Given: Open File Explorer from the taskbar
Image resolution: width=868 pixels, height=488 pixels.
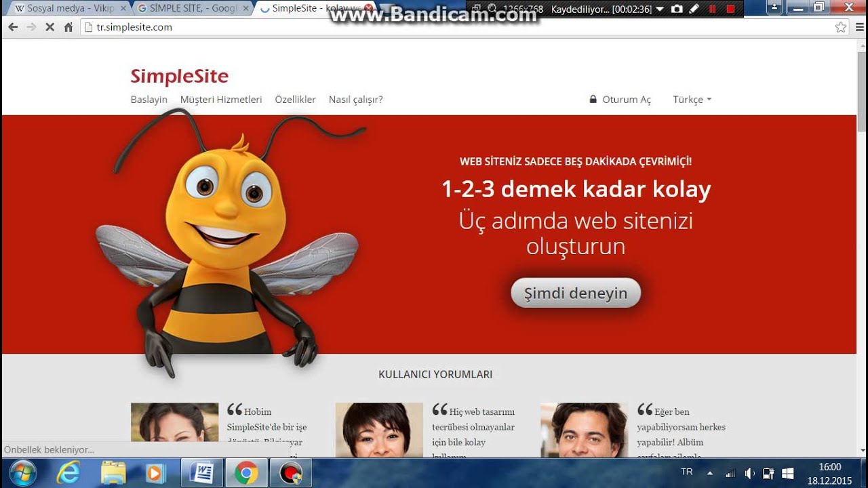Looking at the screenshot, I should coord(113,472).
